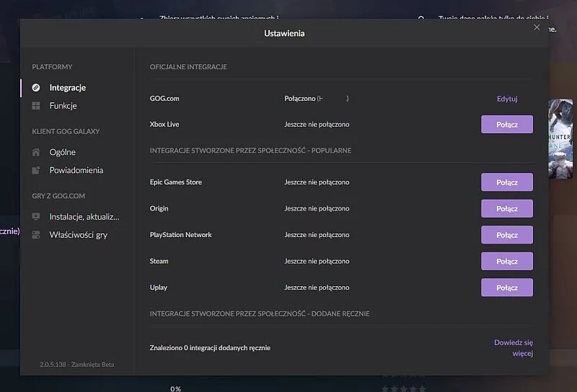The width and height of the screenshot is (577, 392).
Task: Click the Ogólne home icon
Action: pyautogui.click(x=36, y=152)
